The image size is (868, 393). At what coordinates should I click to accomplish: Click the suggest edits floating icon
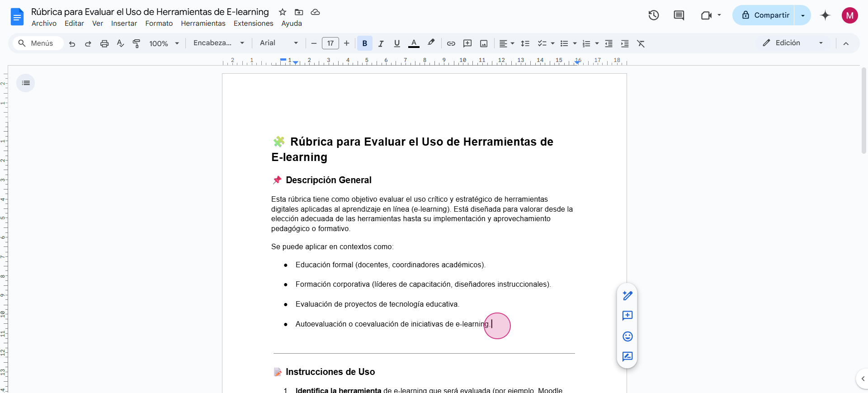coord(627,356)
